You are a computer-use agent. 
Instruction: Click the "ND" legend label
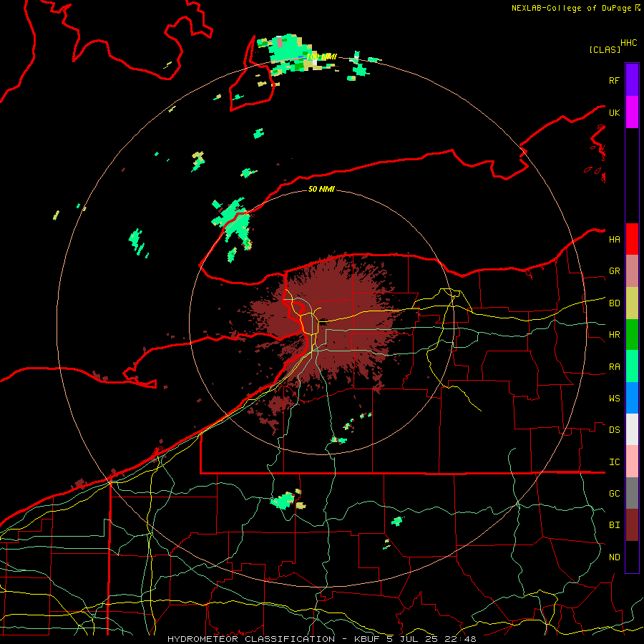click(614, 557)
